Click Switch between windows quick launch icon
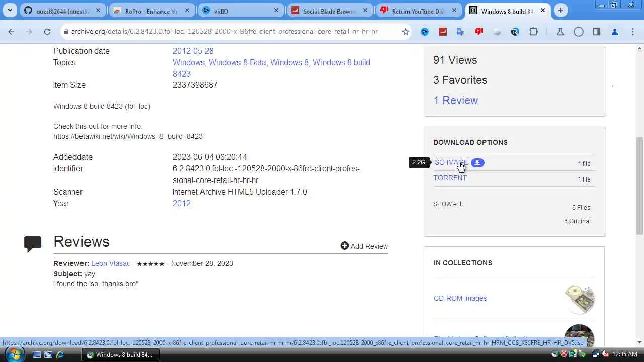The width and height of the screenshot is (644, 362). coord(48,354)
